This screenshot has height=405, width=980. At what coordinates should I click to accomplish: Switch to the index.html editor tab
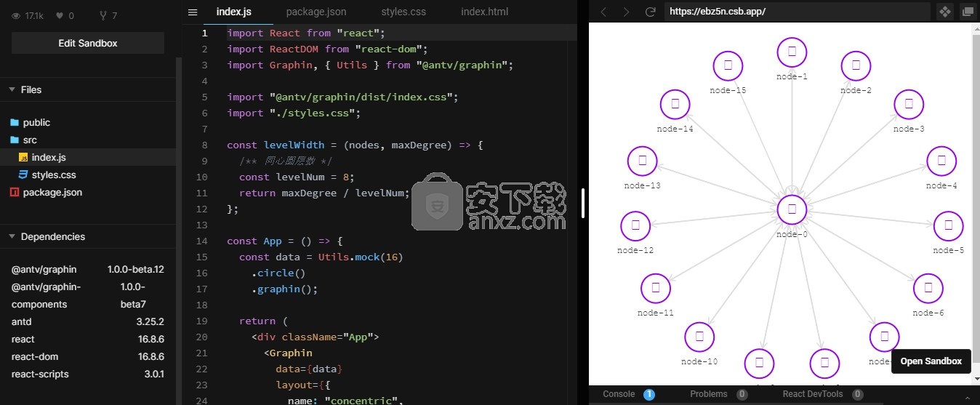pos(485,12)
